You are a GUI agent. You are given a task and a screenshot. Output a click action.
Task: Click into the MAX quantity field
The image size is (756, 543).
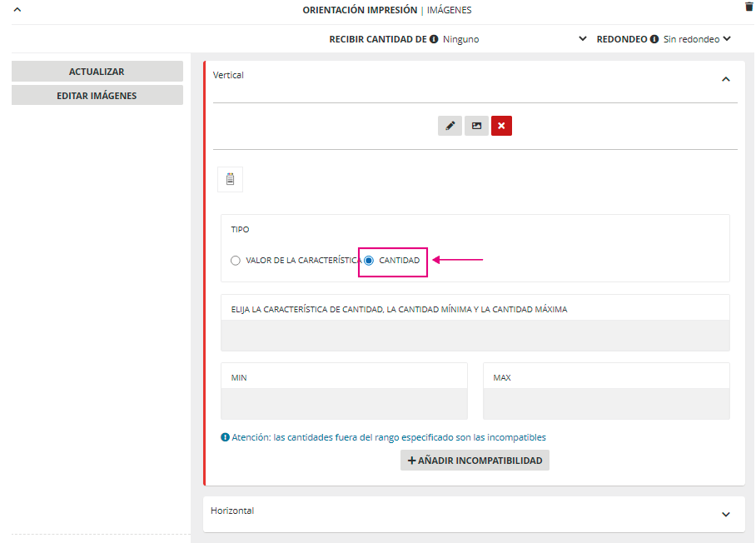tap(606, 404)
